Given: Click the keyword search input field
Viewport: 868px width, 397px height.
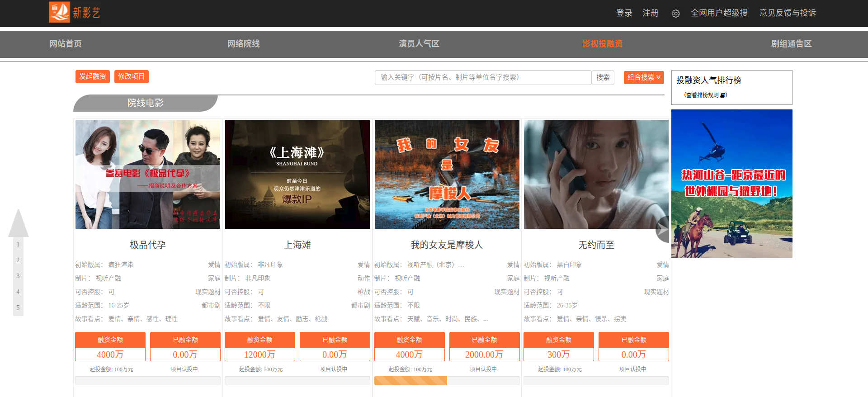Looking at the screenshot, I should 483,77.
